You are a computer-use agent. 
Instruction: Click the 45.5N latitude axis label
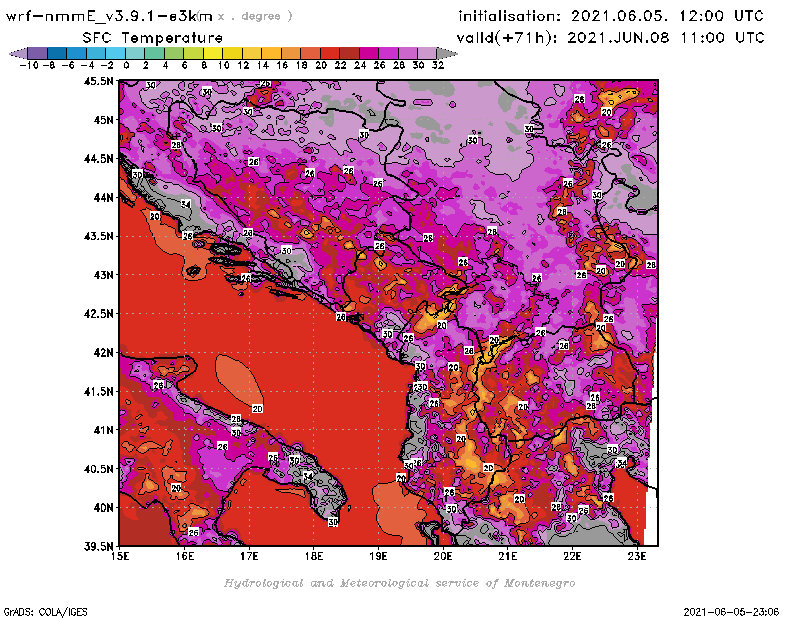(98, 81)
